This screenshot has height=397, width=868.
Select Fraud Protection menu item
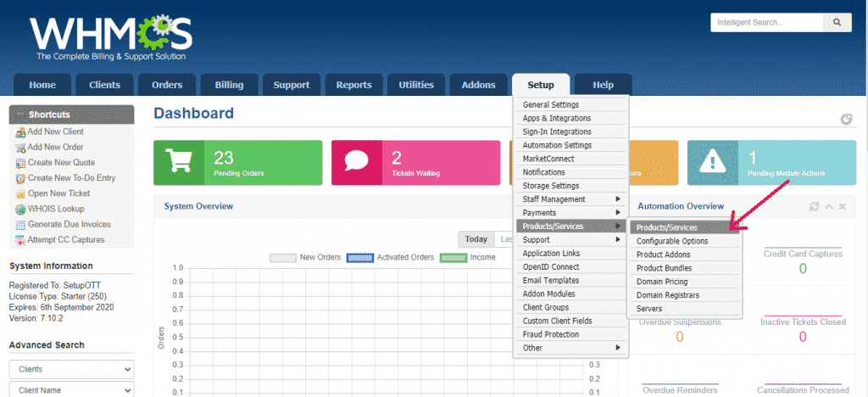[x=570, y=334]
